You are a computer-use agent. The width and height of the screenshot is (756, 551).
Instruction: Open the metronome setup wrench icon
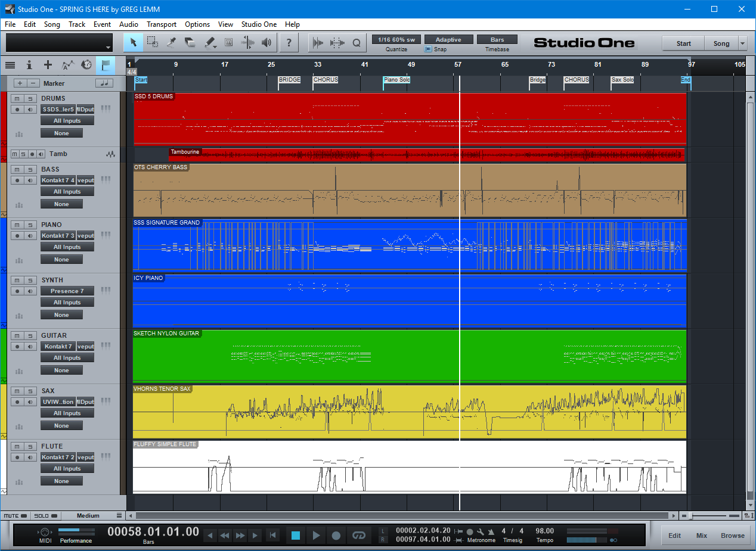pos(481,531)
